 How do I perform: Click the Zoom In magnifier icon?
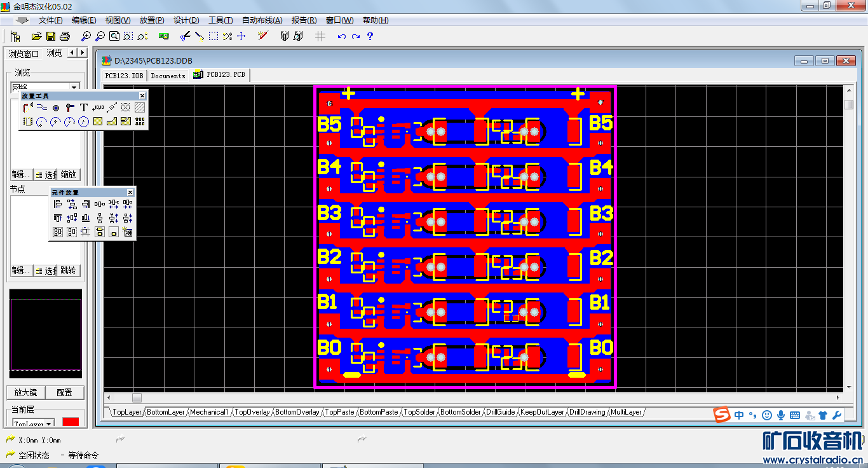tap(86, 36)
